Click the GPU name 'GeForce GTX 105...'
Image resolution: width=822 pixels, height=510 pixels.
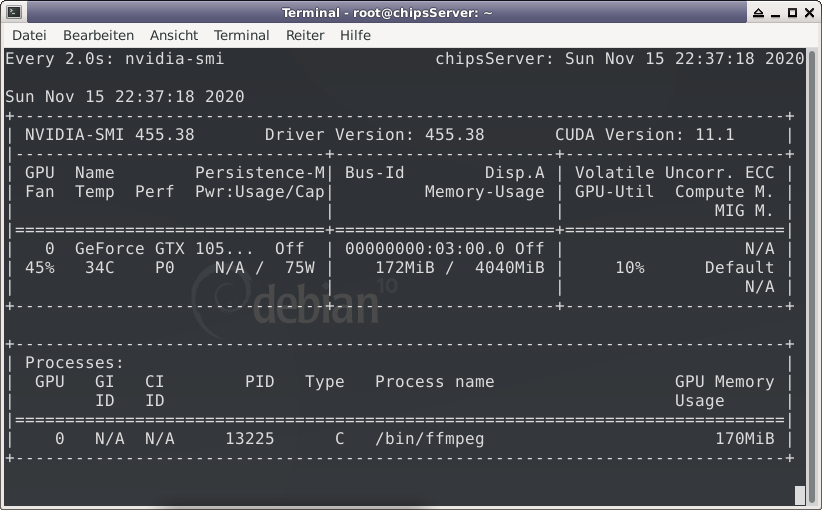164,248
